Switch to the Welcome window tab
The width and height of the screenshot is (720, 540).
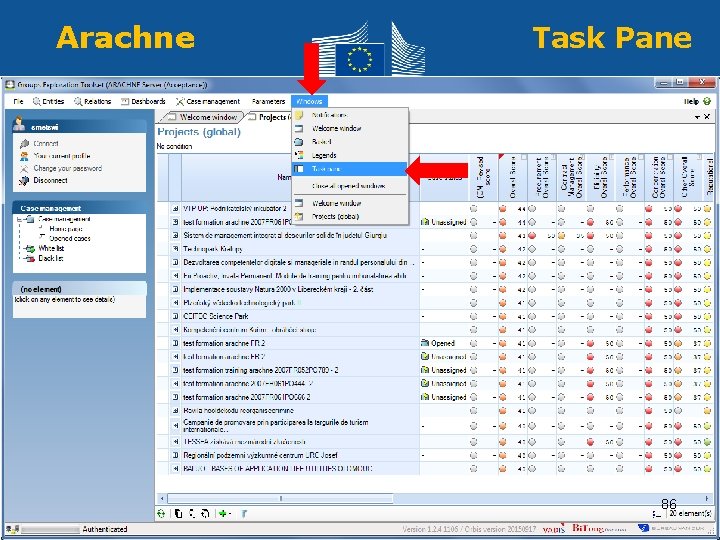pyautogui.click(x=204, y=117)
